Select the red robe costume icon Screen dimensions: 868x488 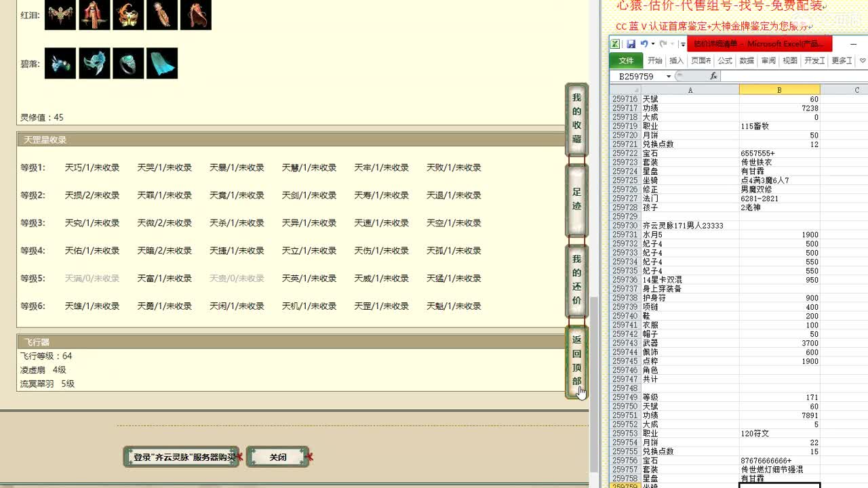pos(94,14)
